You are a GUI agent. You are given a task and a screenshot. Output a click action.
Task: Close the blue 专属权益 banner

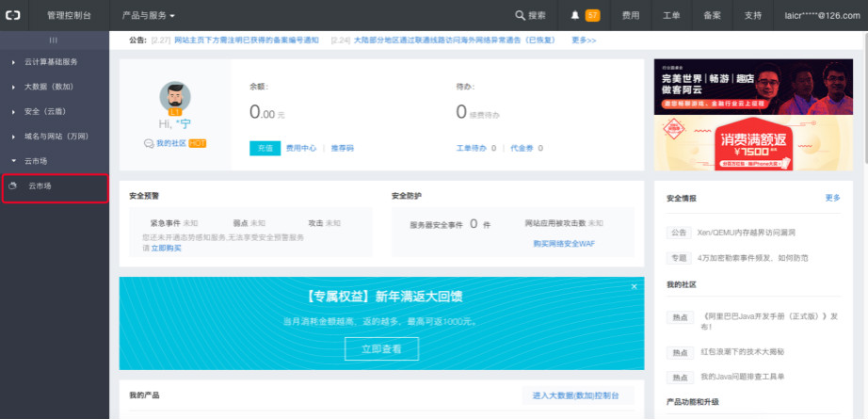click(634, 286)
